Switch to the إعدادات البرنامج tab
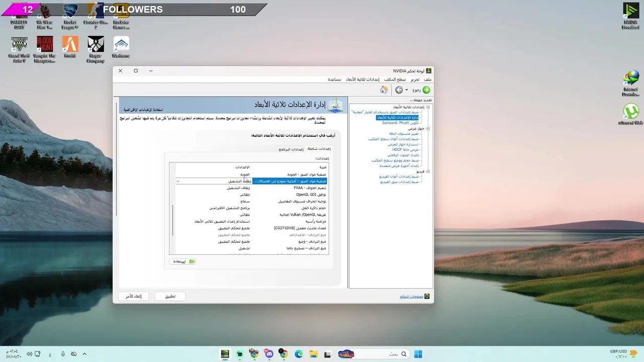 point(291,149)
